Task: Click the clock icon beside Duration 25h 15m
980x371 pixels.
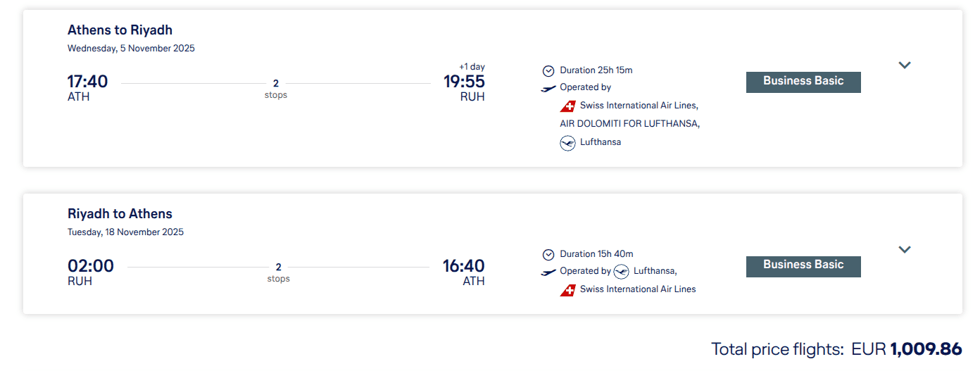Action: coord(548,70)
